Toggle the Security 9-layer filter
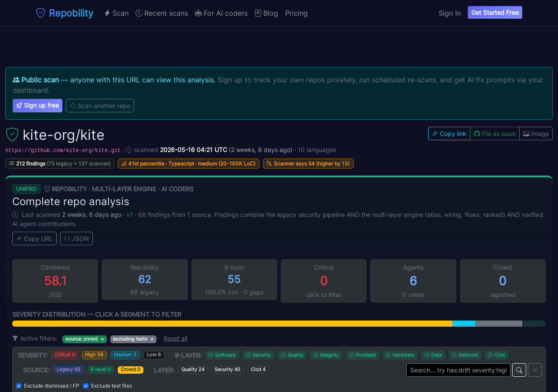558x392 pixels. (x=258, y=355)
